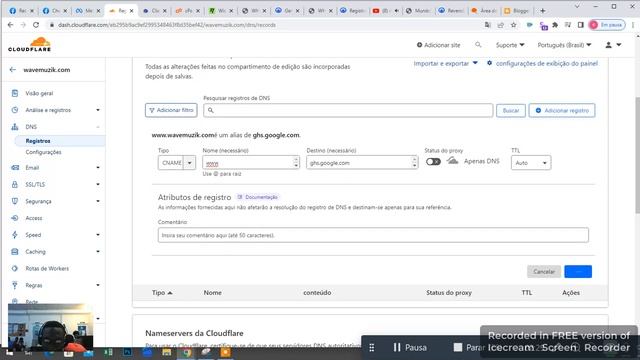Sort records by Tipo column
Image resolution: width=640 pixels, height=360 pixels.
pyautogui.click(x=162, y=293)
